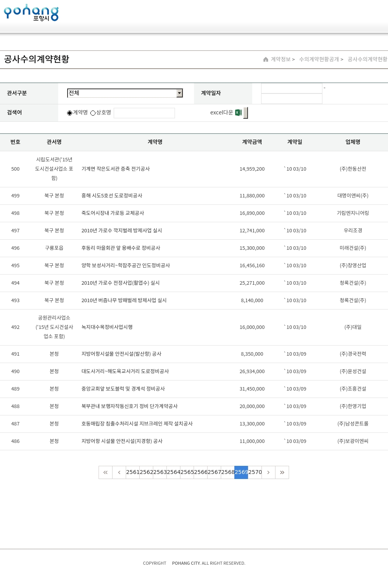Open page 2561 in pagination
388x588 pixels.
pyautogui.click(x=133, y=472)
